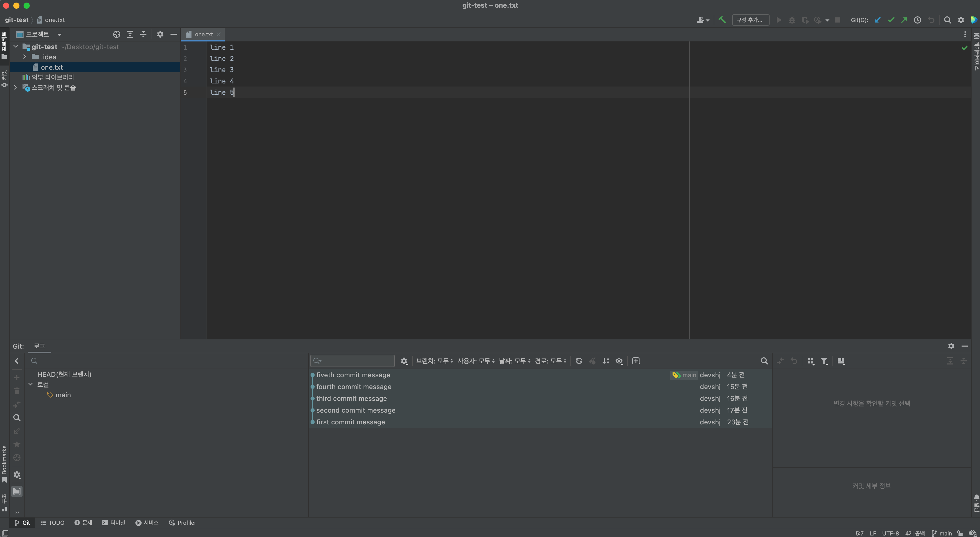Screen dimensions: 980x537
Task: Toggle group by directory button in branches toolbar
Action: 17,491
